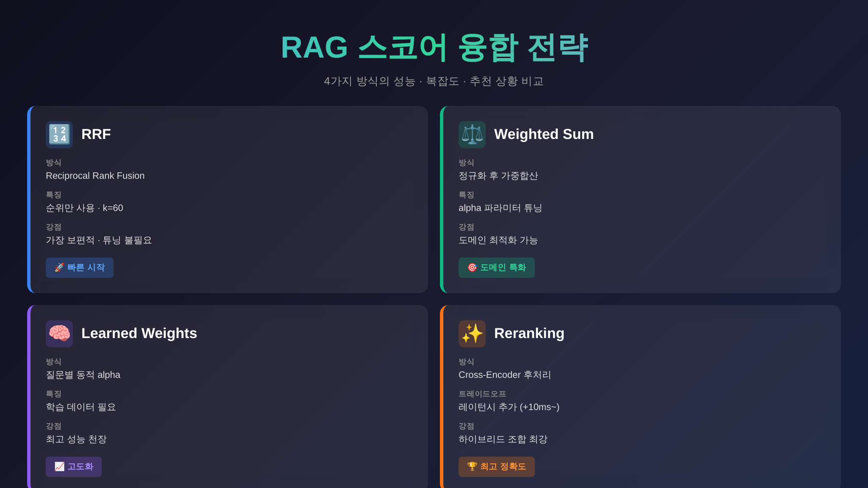Screen dimensions: 868x488
Task: Click the 도메인 특화 badge
Action: click(497, 268)
